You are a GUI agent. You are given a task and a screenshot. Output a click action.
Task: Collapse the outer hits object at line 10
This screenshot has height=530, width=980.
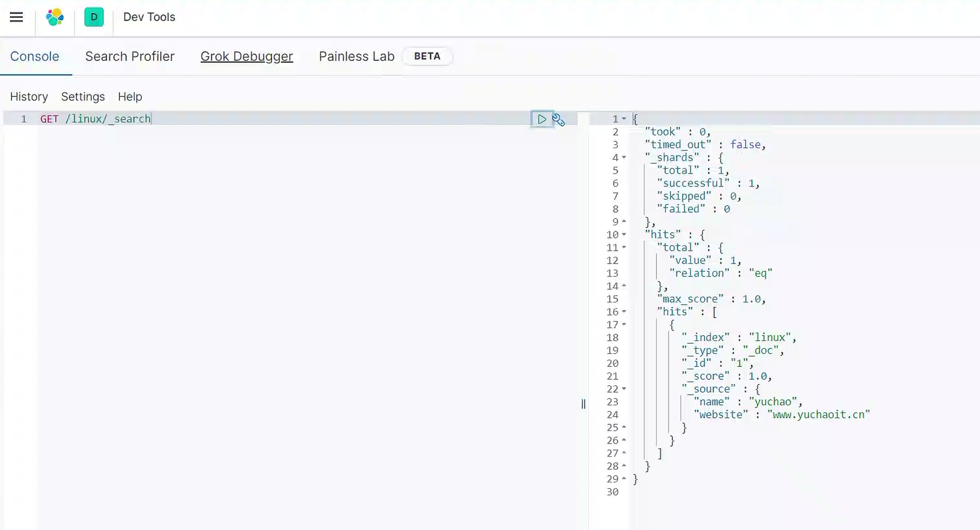(x=624, y=235)
